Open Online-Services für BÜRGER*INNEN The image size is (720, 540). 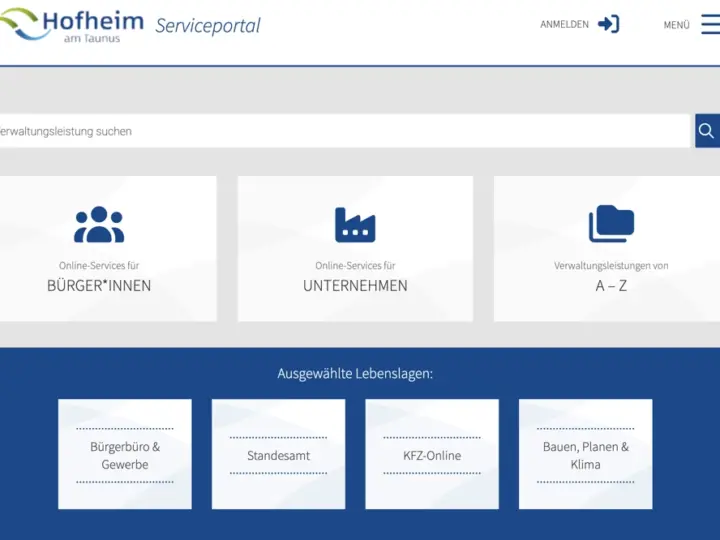pos(108,248)
